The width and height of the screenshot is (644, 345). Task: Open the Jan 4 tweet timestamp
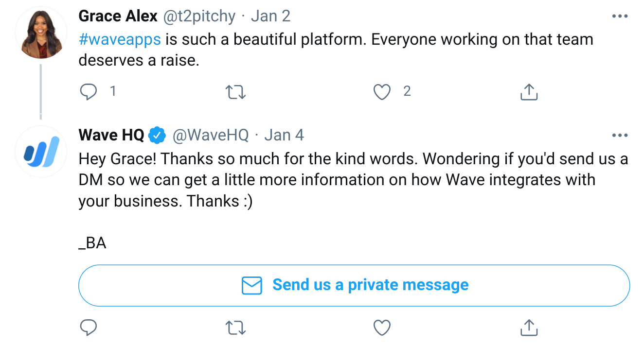click(x=284, y=135)
